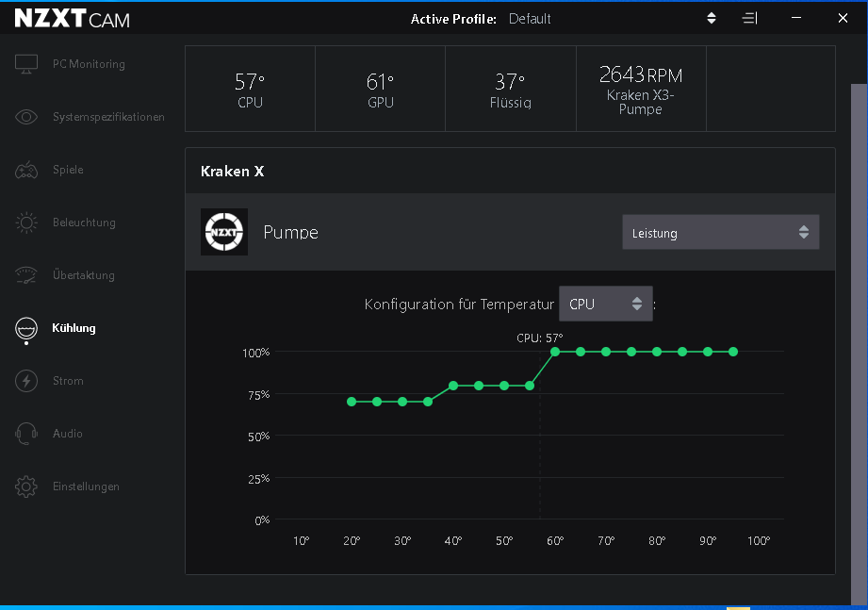Minimize the NZXT CAM window
The image size is (868, 610).
pos(796,18)
